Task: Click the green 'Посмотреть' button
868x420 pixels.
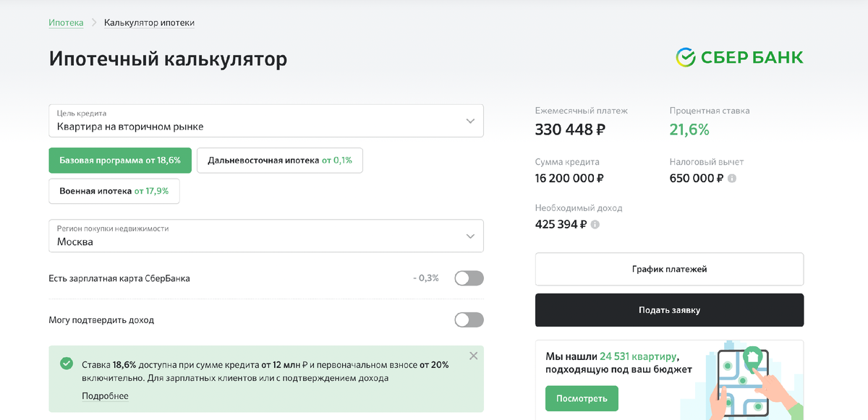Action: (x=582, y=398)
